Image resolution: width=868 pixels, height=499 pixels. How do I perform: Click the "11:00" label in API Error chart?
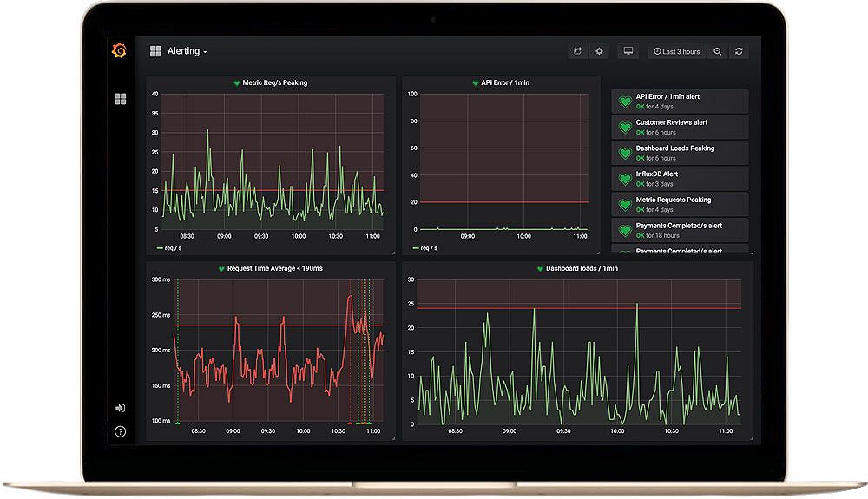(x=580, y=236)
